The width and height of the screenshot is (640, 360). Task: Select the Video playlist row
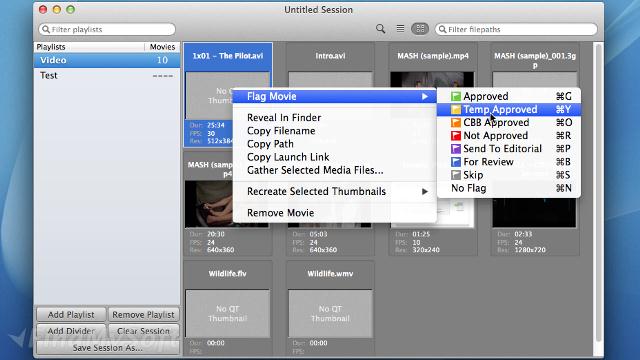pyautogui.click(x=107, y=60)
